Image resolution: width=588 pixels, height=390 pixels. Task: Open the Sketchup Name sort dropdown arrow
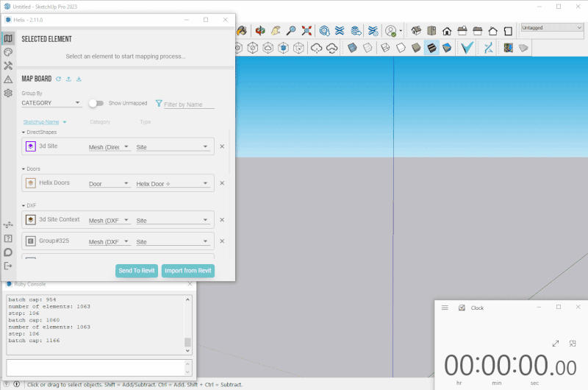point(65,122)
